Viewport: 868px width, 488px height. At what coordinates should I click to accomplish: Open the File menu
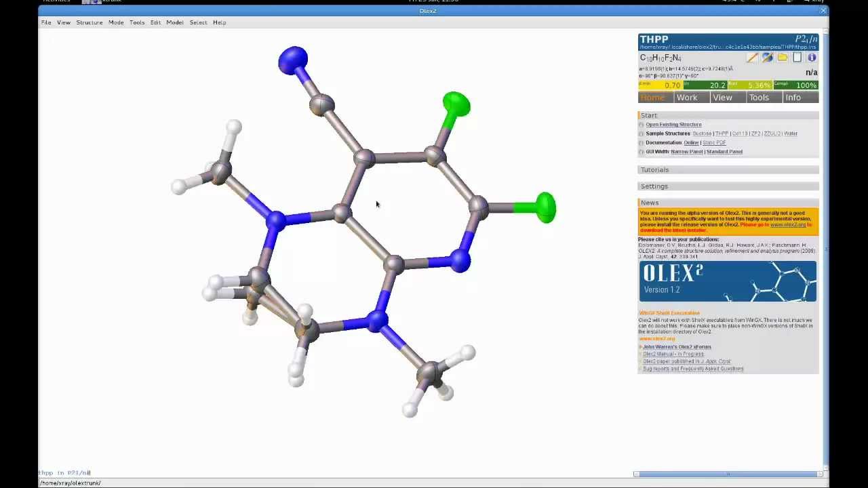(x=46, y=22)
